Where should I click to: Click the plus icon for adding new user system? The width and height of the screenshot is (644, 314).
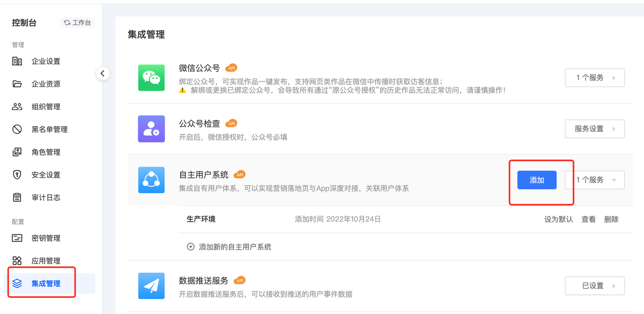[x=191, y=247]
